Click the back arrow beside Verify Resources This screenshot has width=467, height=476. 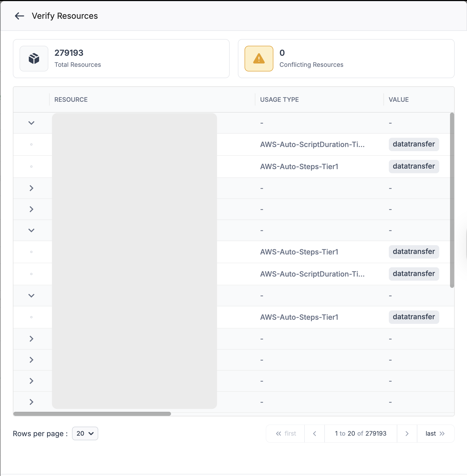(20, 16)
